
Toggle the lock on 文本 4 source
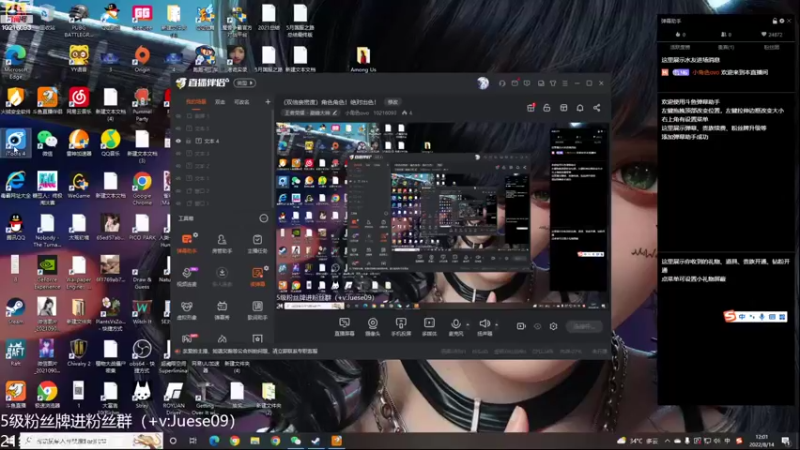188,141
